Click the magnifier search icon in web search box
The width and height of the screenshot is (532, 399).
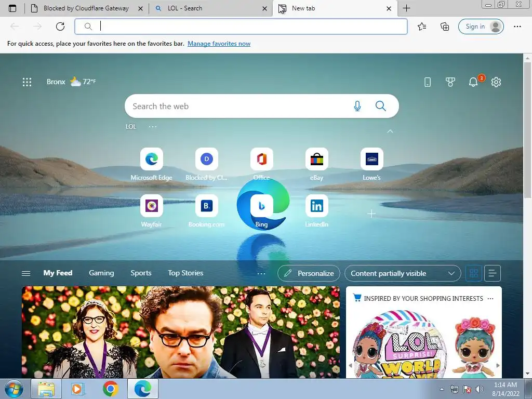click(381, 106)
